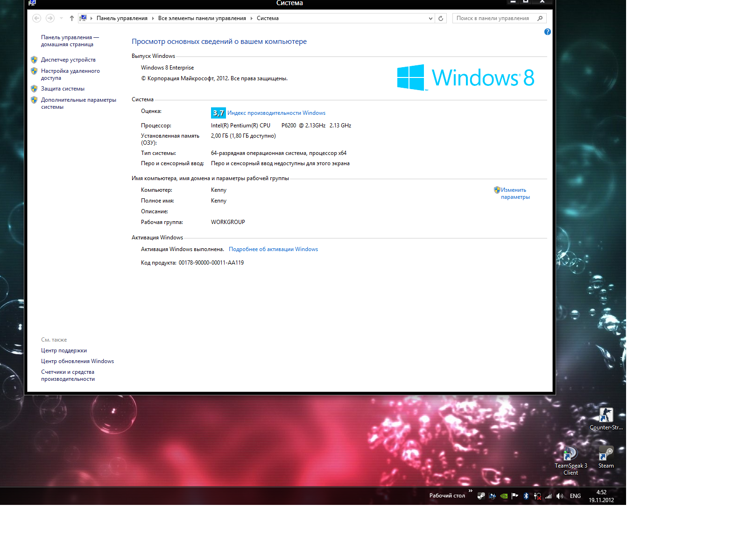Go up one level with the Up arrow
This screenshot has width=747, height=560.
[71, 18]
